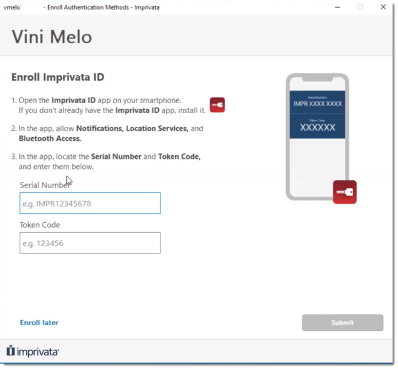
Task: Click step 2 text 'Bluetooth Access.'
Action: coord(50,138)
